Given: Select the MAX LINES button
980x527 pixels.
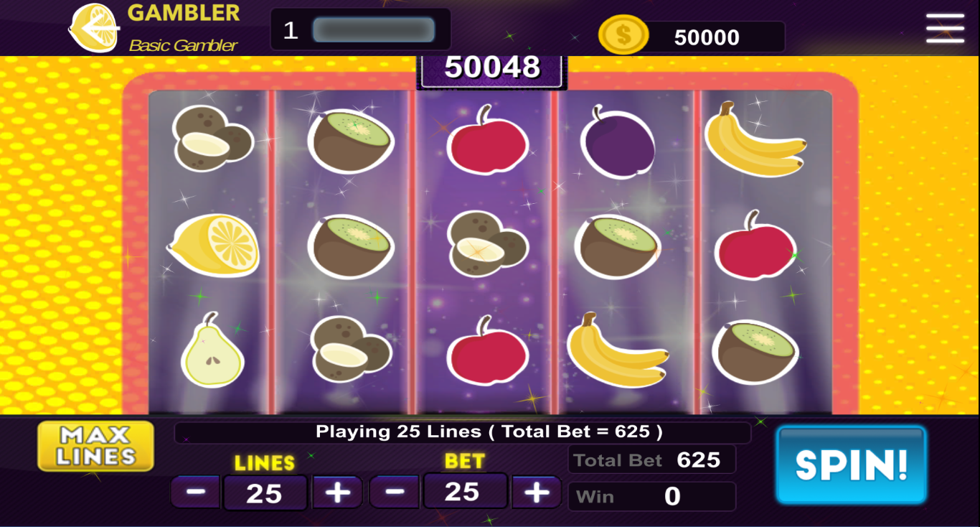Looking at the screenshot, I should [96, 446].
